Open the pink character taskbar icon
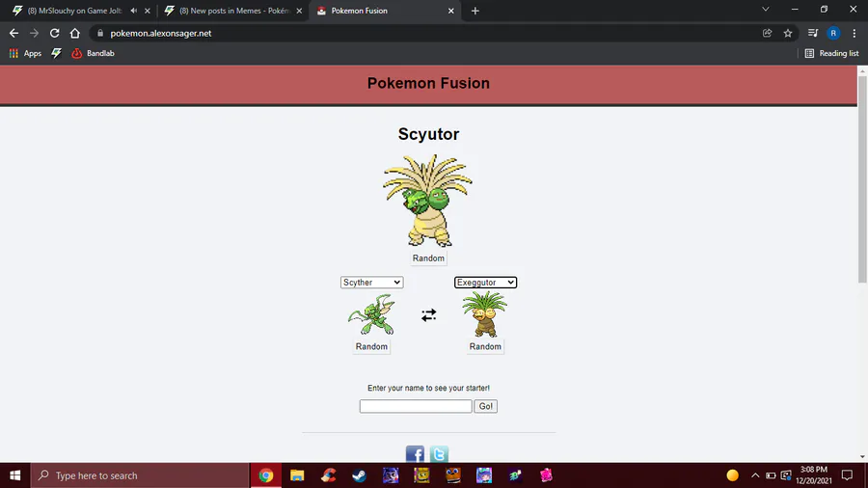 [x=547, y=475]
